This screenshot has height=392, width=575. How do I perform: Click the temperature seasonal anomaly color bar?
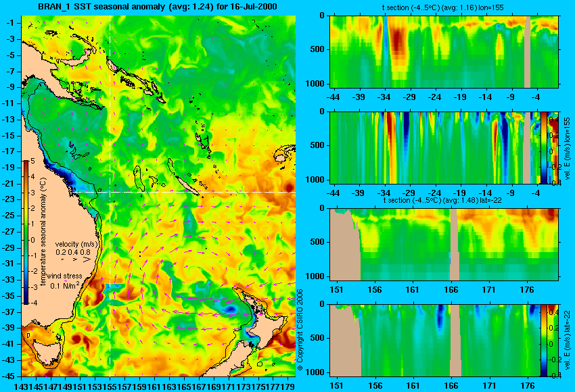(x=26, y=232)
